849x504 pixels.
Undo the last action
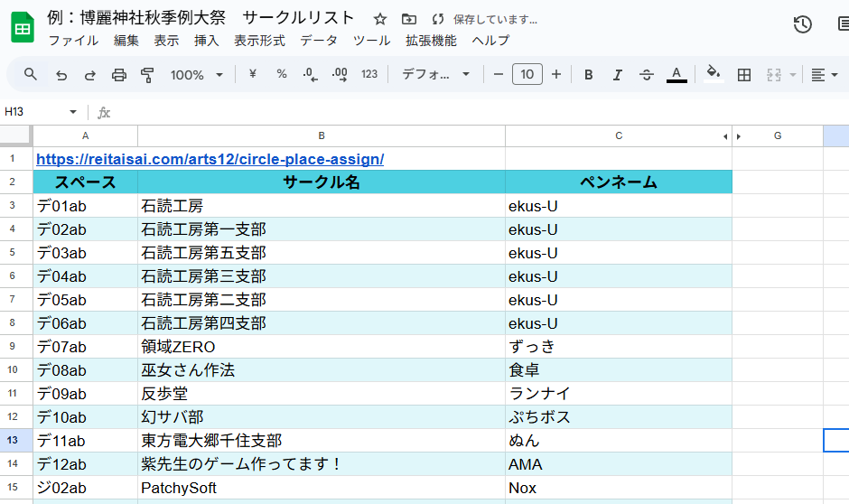(x=61, y=75)
